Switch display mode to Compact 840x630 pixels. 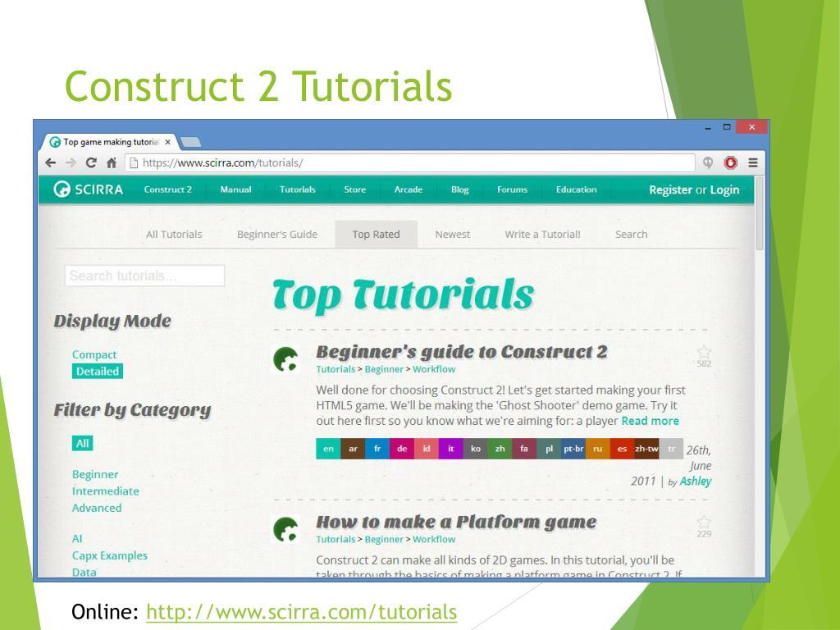point(94,354)
